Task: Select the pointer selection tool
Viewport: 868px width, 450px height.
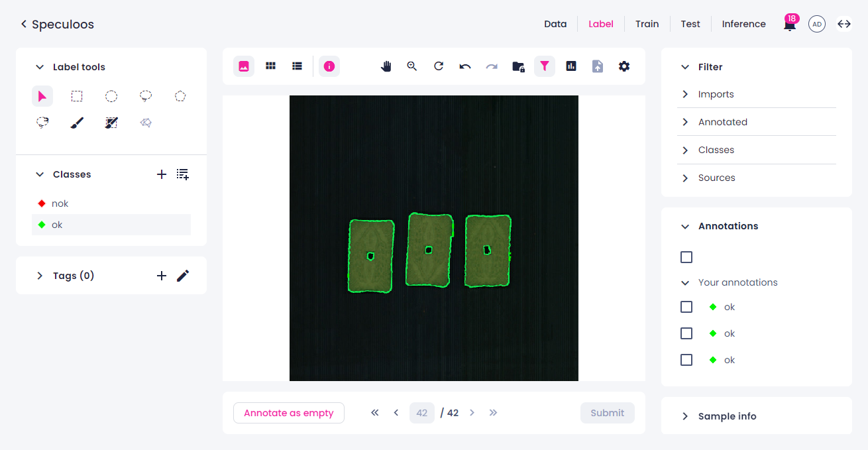Action: coord(42,97)
